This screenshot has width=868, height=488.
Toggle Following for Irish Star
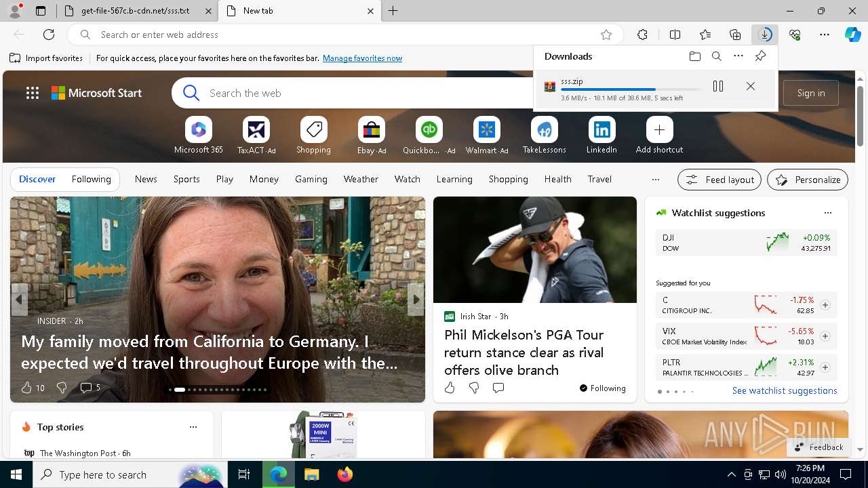(603, 388)
